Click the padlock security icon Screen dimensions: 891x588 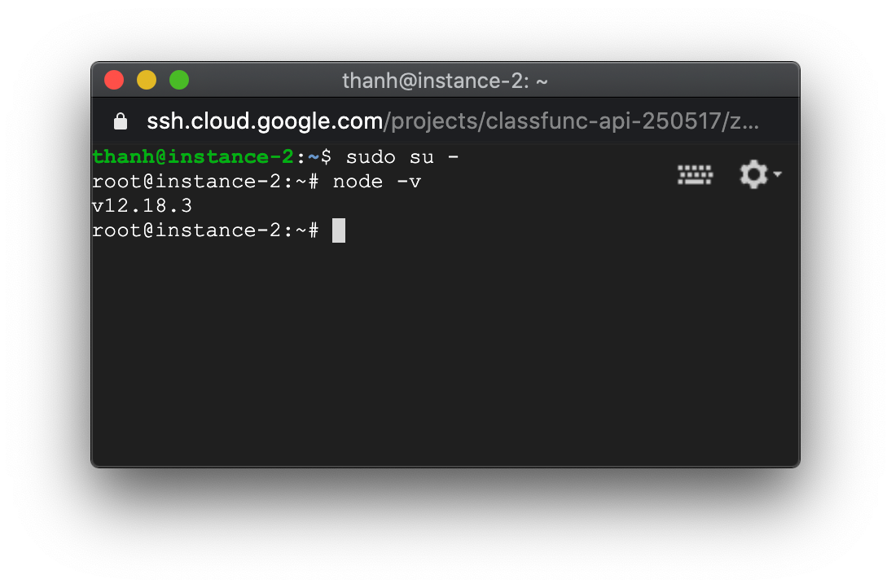[121, 121]
